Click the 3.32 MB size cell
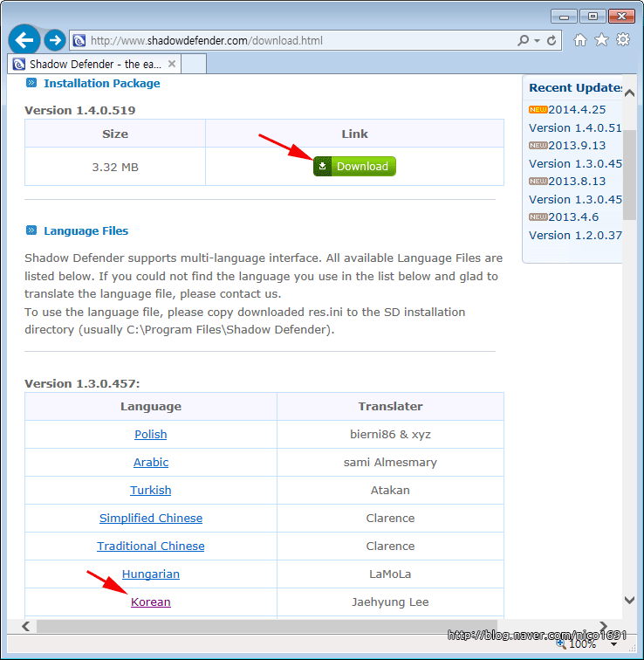This screenshot has height=660, width=644. click(115, 167)
